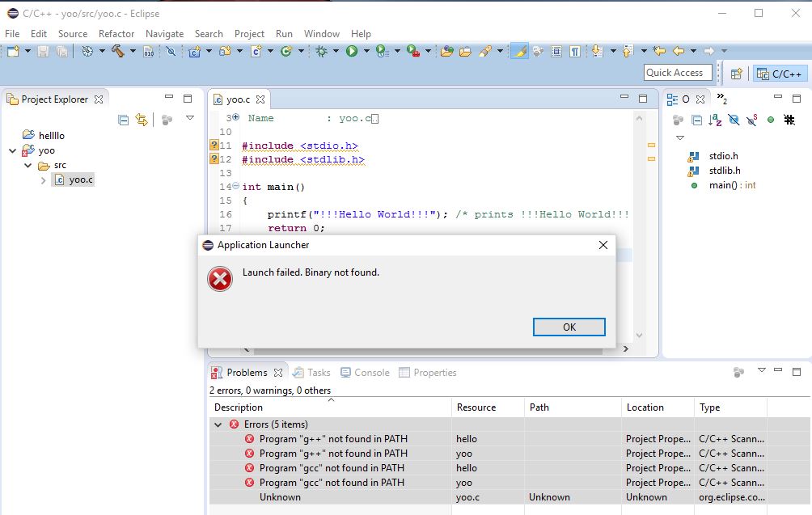Expand the yoo.c file node

44,180
